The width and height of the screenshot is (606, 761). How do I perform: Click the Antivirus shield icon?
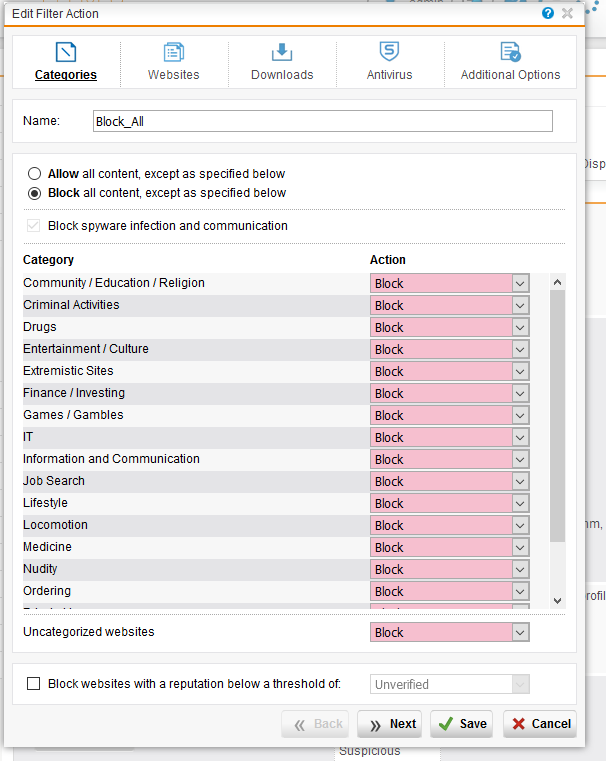click(389, 51)
